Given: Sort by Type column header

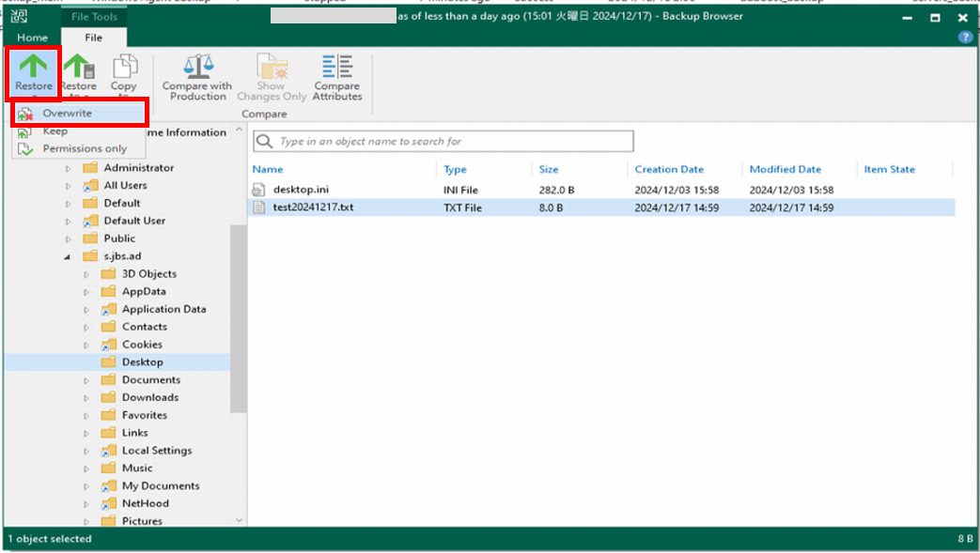Looking at the screenshot, I should point(455,169).
